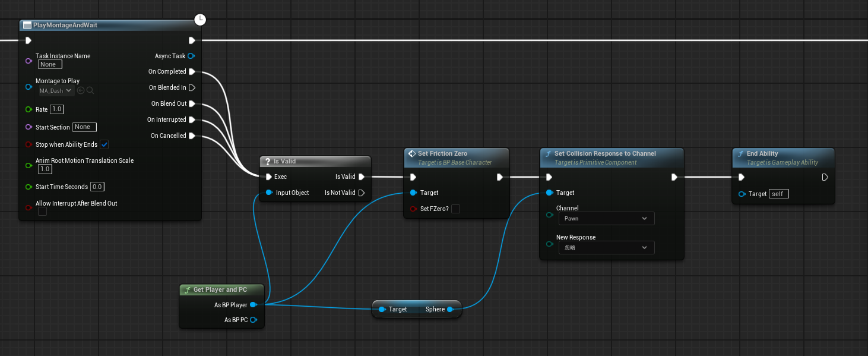868x356 pixels.
Task: Click the As BP Player output pin
Action: [254, 305]
